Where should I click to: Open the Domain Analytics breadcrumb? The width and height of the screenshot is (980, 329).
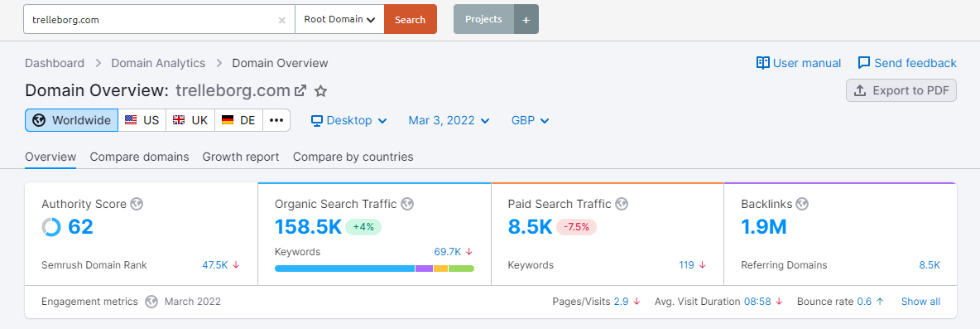tap(158, 63)
